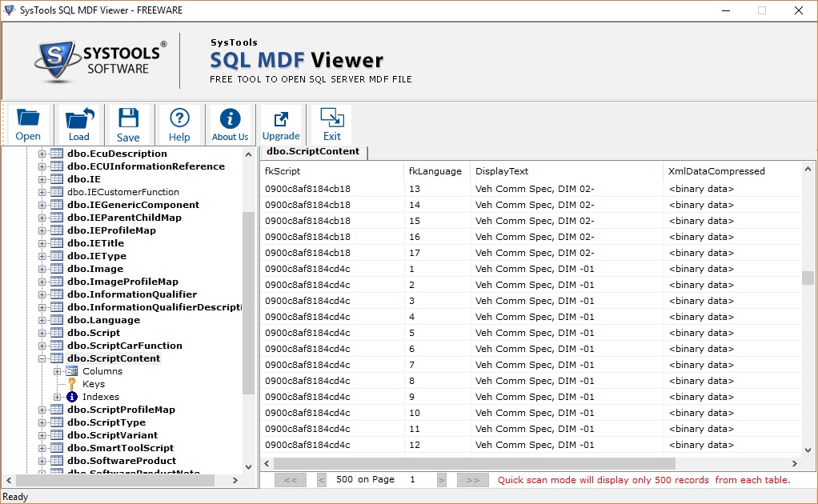Select the dbo.IEProfileMap table
Image resolution: width=818 pixels, height=504 pixels.
[x=111, y=230]
